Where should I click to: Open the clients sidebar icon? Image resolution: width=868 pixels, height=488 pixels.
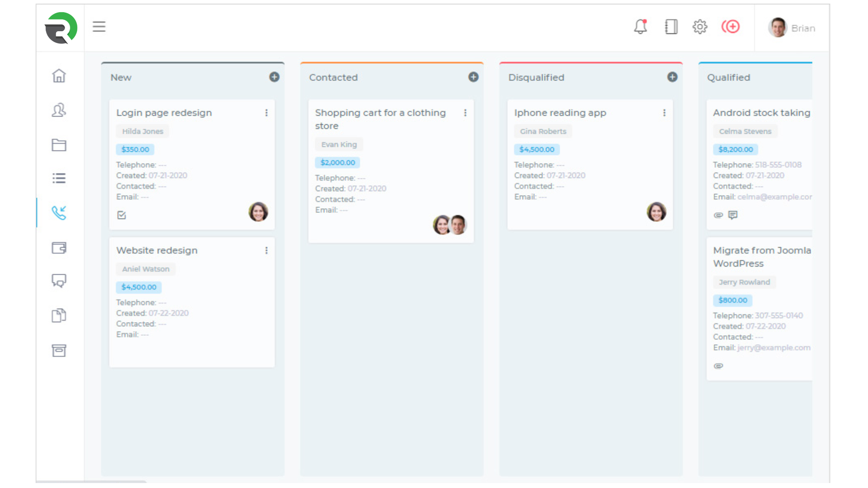(59, 110)
